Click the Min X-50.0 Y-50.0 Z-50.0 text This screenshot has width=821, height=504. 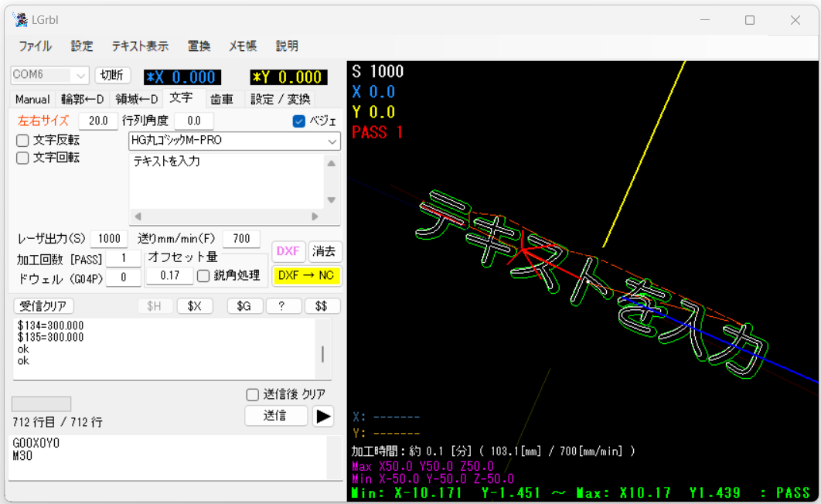(432, 479)
